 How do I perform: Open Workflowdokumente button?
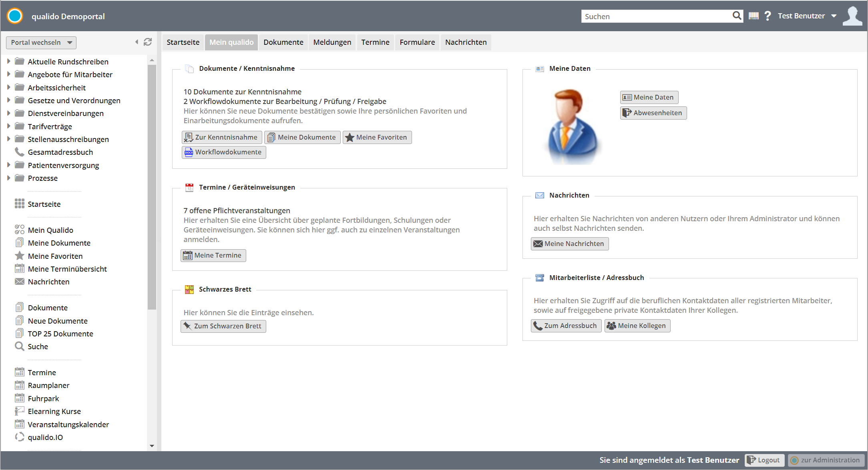tap(224, 152)
